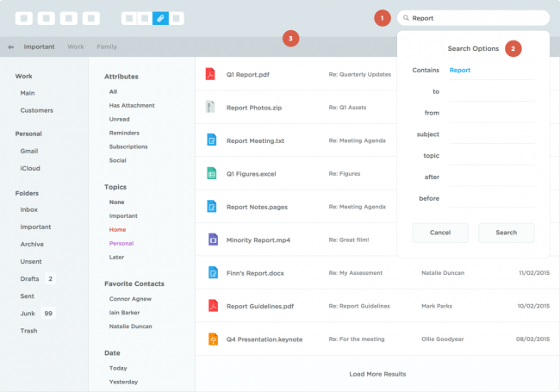Open the iCloud account

[x=30, y=169]
